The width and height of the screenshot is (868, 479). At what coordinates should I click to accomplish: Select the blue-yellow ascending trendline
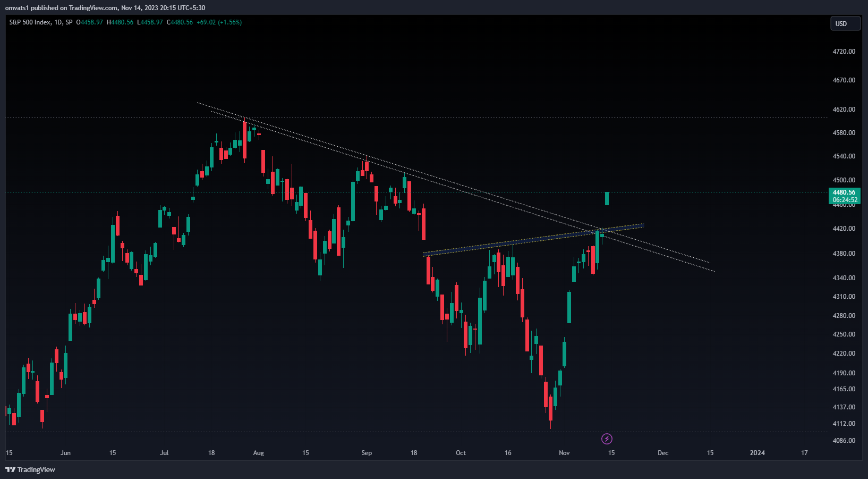click(533, 239)
